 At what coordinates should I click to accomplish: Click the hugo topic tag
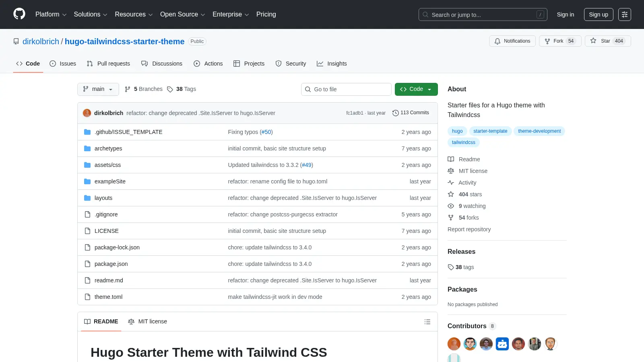pyautogui.click(x=457, y=131)
